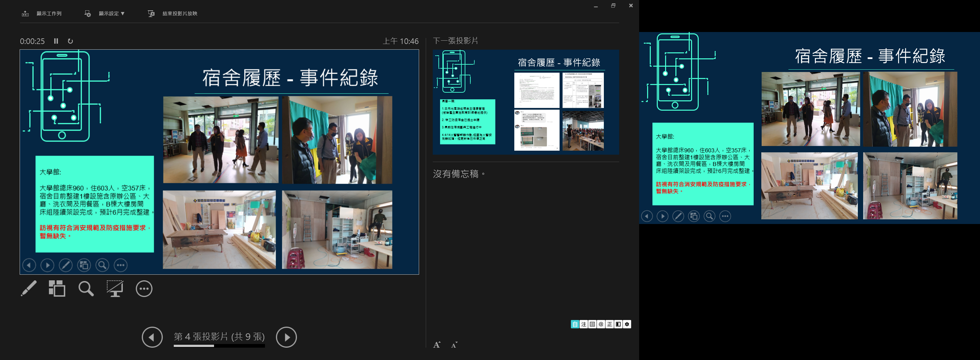Pause the presentation timer

pos(56,41)
